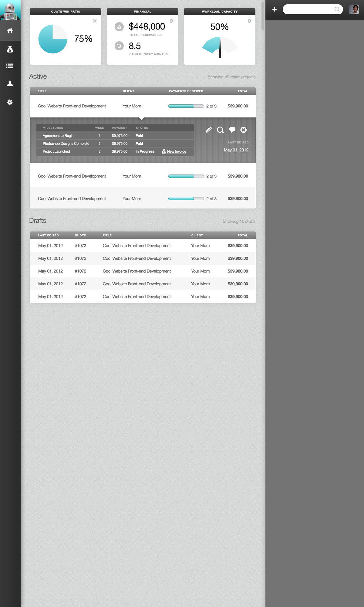Click the 50% workload capacity value
364x607 pixels.
[x=219, y=27]
